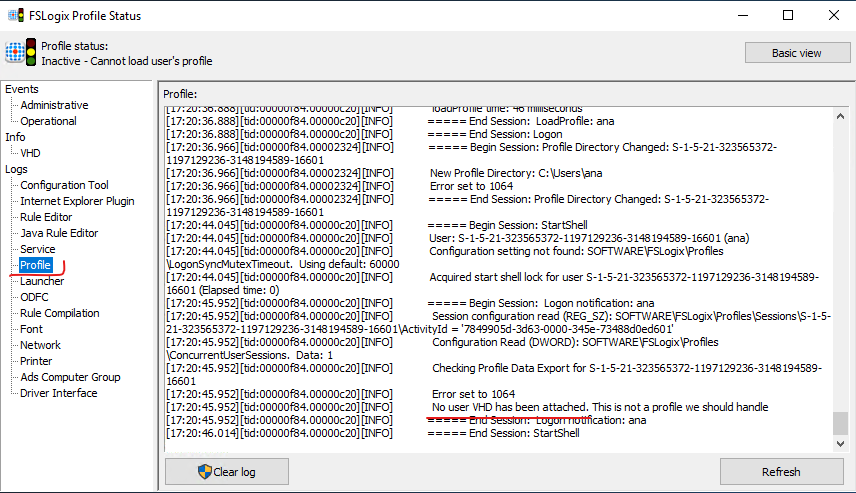Screen dimensions: 856x493
Task: Open Administrative events
Action: point(54,105)
